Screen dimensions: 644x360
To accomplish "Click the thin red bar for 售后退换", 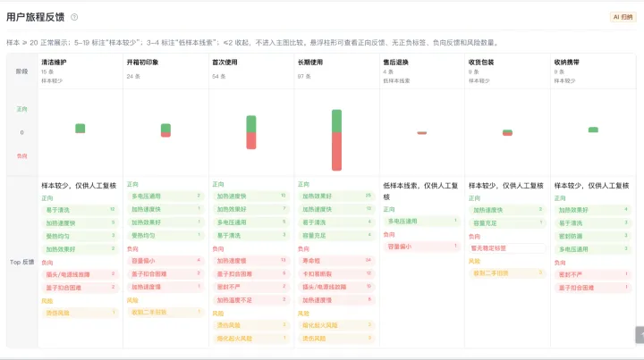I will [x=422, y=133].
